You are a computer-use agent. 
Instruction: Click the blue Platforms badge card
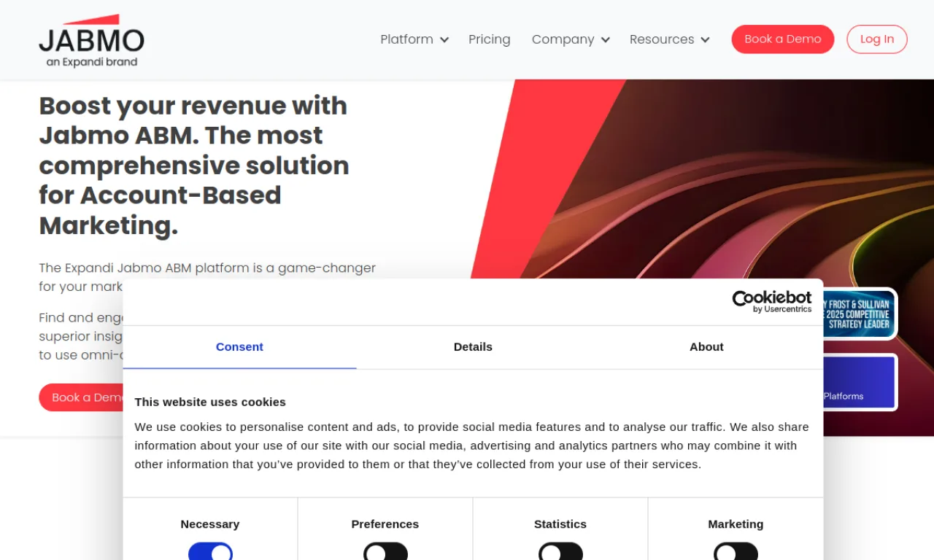coord(860,382)
